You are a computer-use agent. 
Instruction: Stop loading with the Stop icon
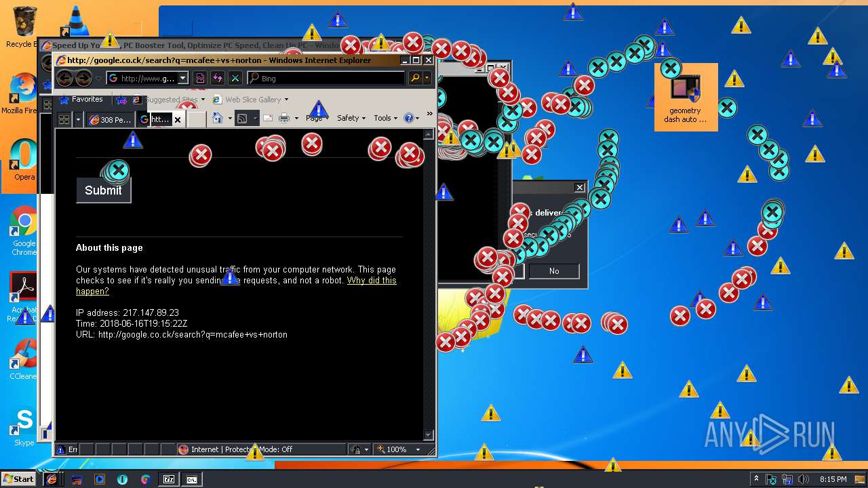[235, 79]
